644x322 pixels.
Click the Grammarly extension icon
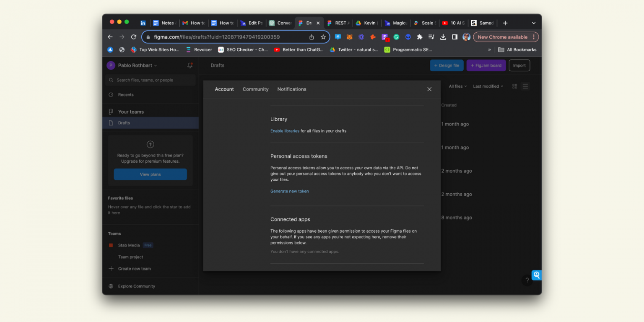pos(396,37)
